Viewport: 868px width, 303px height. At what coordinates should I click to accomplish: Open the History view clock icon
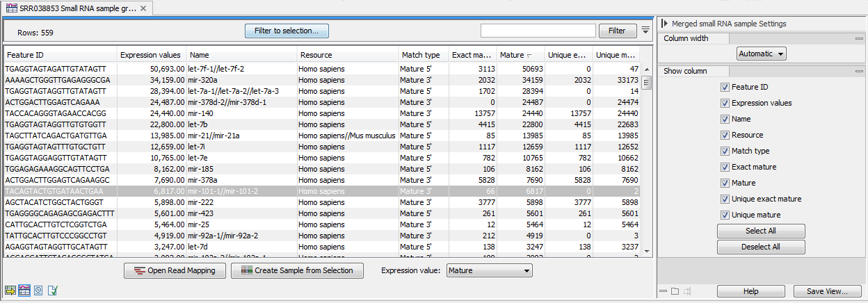[x=39, y=290]
